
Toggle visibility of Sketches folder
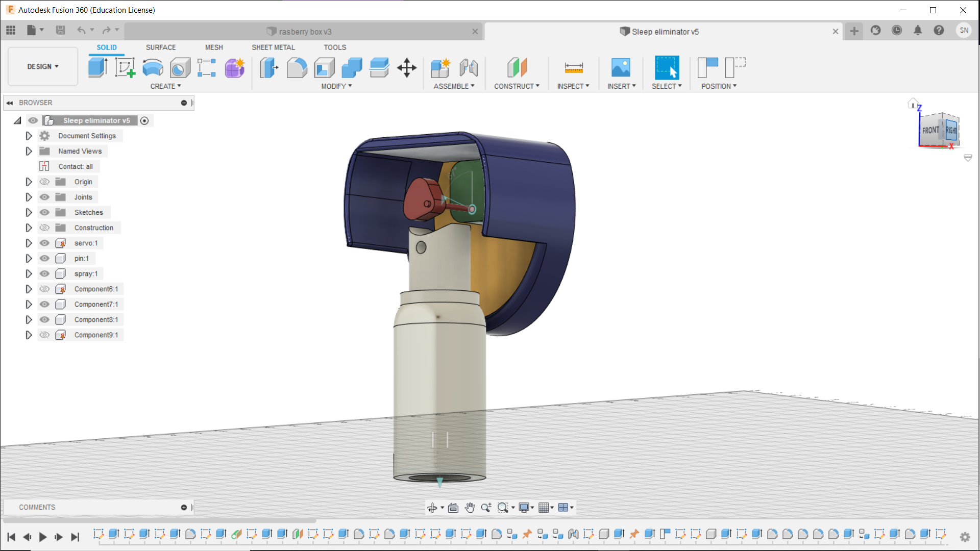coord(45,212)
